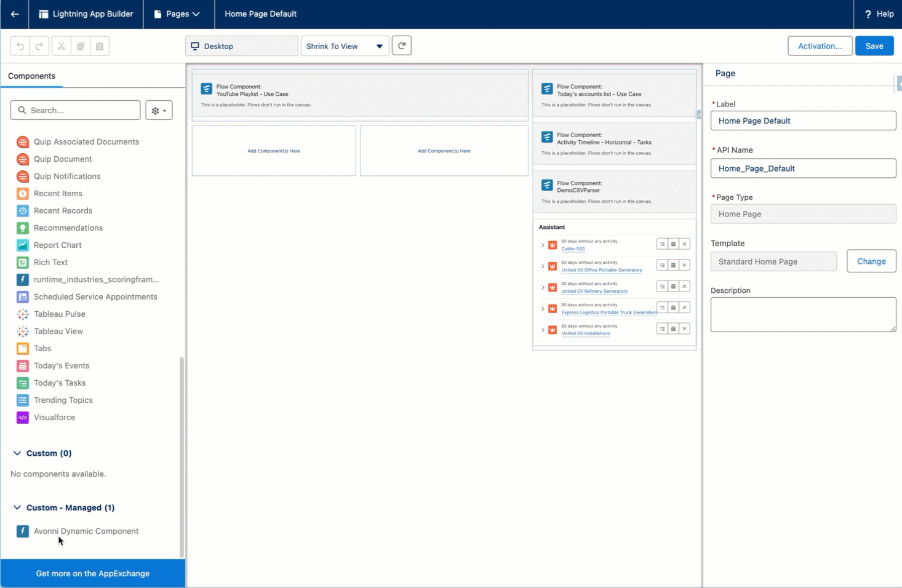Click the Cut scissors icon

[x=62, y=46]
